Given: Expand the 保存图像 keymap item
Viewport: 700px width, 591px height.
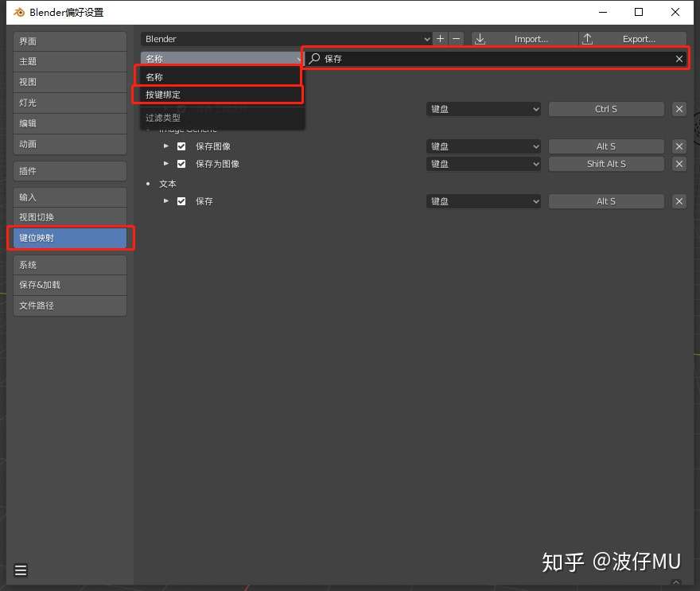Looking at the screenshot, I should 166,146.
